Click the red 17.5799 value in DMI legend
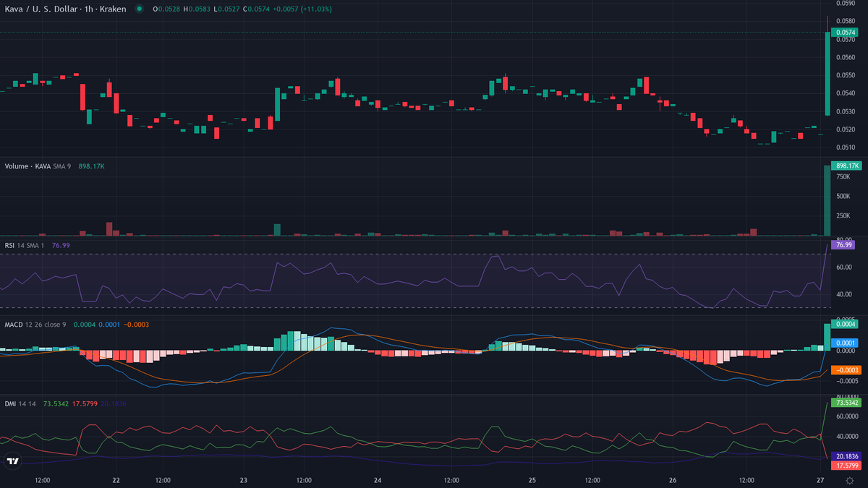 tap(85, 403)
